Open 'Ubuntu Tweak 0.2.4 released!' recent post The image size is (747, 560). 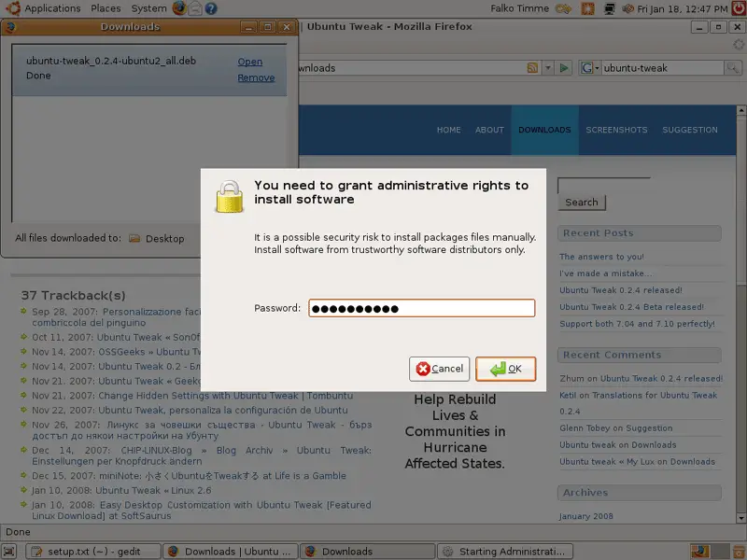tap(621, 290)
